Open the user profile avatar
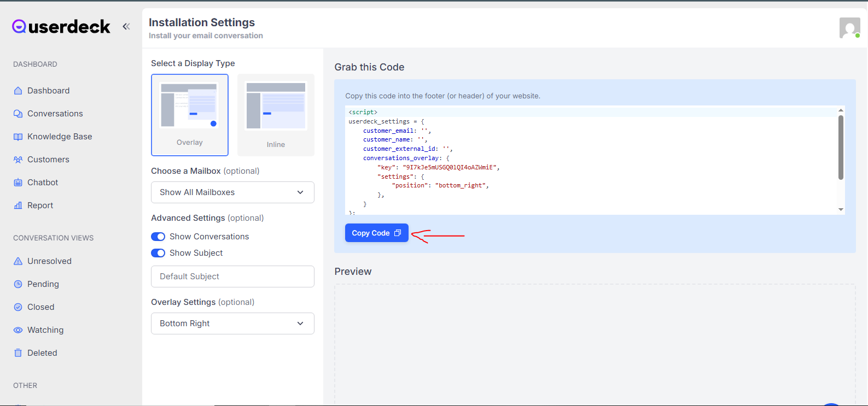This screenshot has width=868, height=406. coord(850,28)
